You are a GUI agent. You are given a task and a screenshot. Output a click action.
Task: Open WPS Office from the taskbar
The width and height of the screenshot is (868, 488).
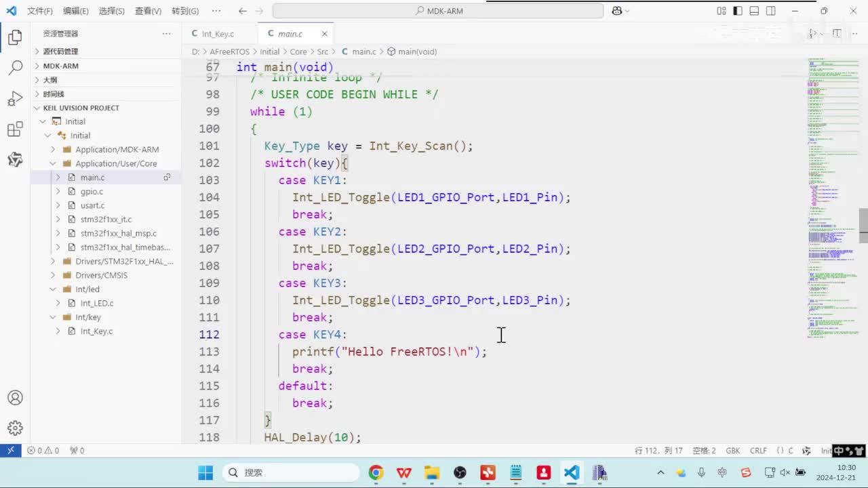point(404,472)
